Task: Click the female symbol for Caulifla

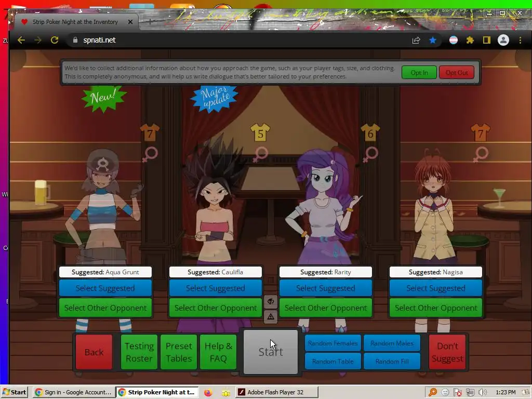Action: pyautogui.click(x=260, y=154)
